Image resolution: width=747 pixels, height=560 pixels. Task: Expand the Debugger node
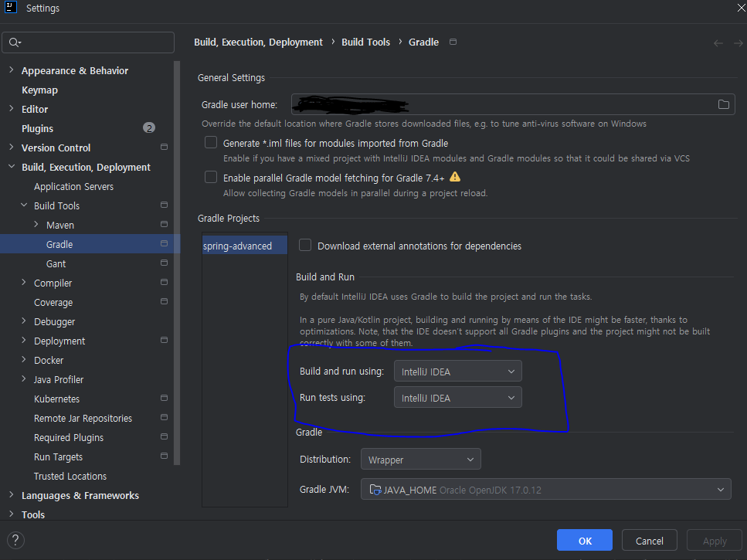(24, 321)
